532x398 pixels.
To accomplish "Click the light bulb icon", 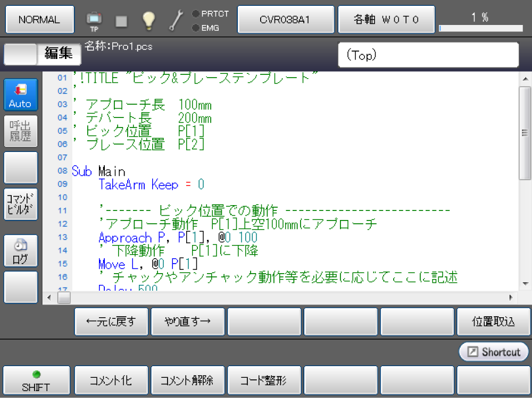I will click(148, 20).
